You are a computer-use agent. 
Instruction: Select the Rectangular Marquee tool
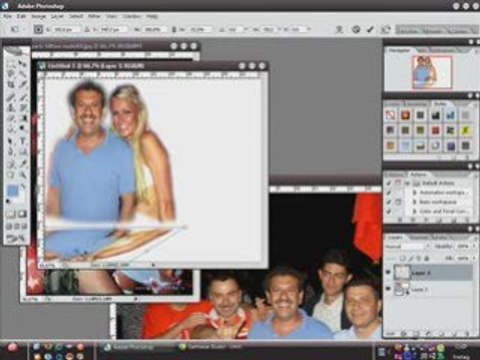pos(11,63)
